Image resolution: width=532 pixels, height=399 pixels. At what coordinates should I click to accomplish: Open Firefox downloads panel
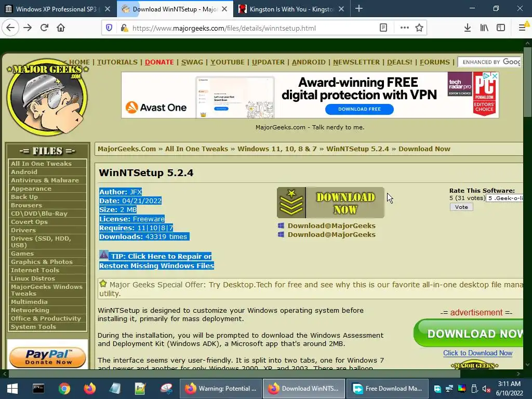467,28
